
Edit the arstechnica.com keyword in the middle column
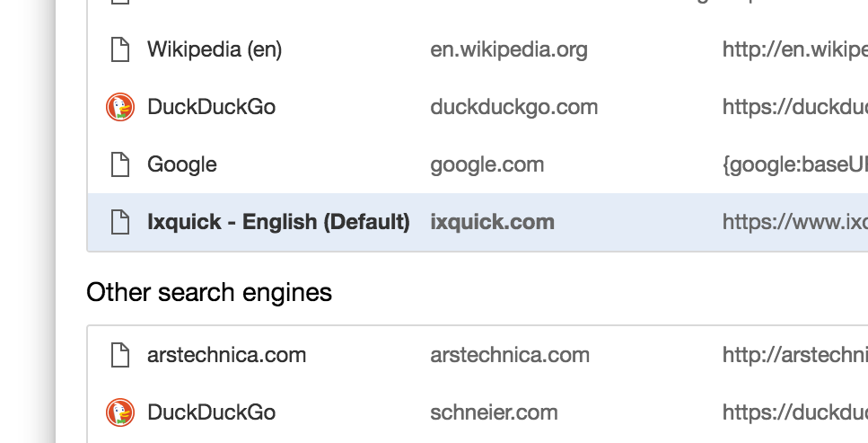[510, 355]
